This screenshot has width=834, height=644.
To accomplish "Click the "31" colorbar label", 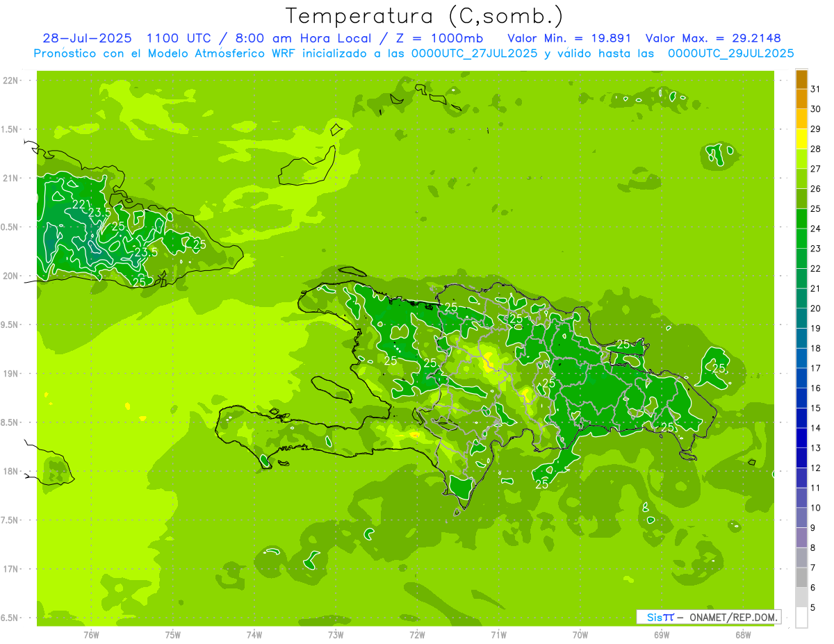I will 815,89.
